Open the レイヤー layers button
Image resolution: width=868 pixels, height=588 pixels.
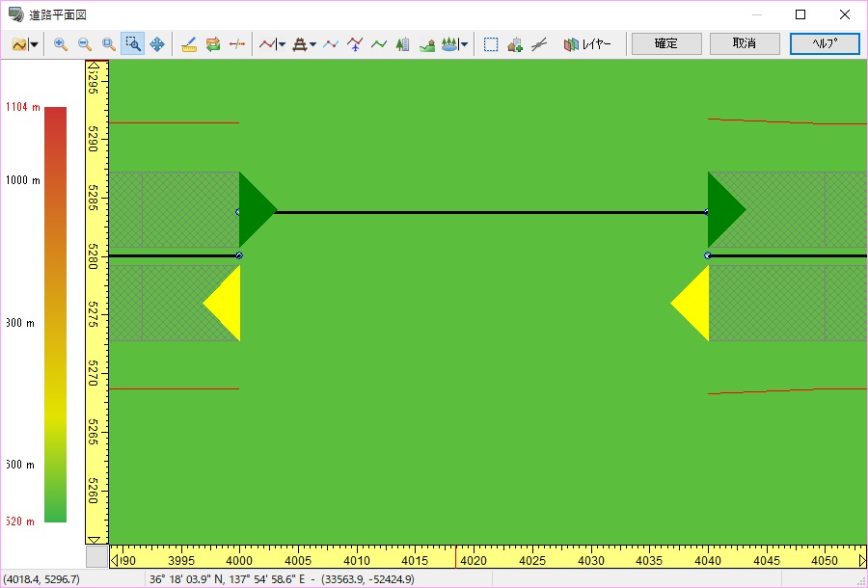[x=587, y=44]
